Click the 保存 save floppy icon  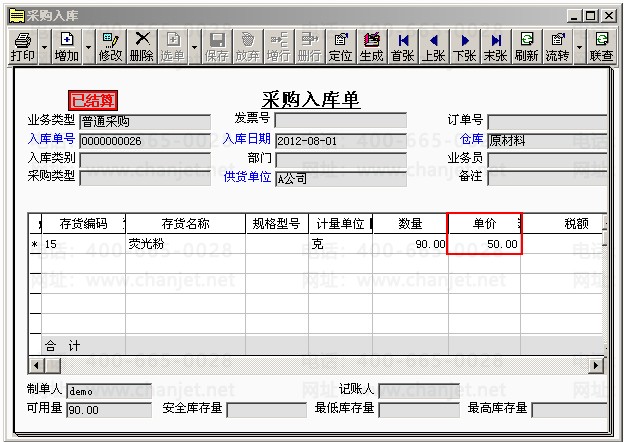coord(216,47)
